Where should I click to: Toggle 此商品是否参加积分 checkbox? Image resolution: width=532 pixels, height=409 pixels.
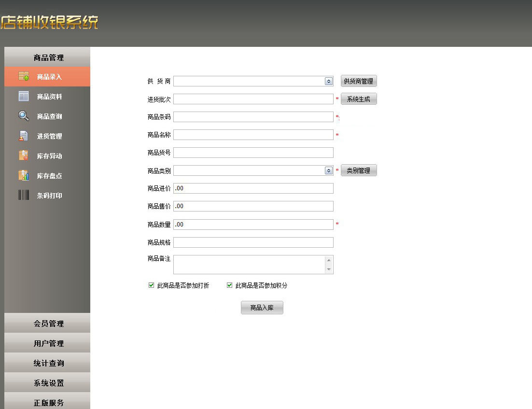229,285
